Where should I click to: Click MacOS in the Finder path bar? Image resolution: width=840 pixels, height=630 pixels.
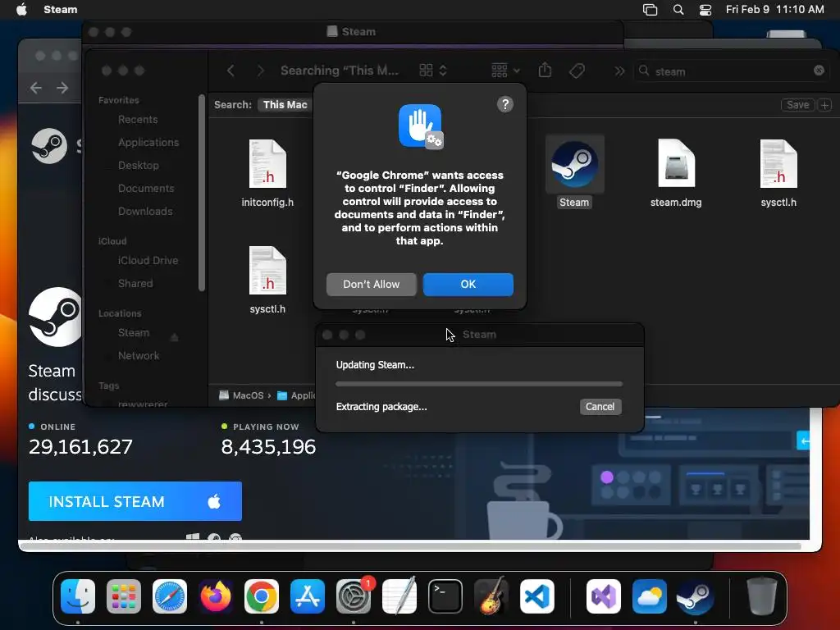click(242, 395)
